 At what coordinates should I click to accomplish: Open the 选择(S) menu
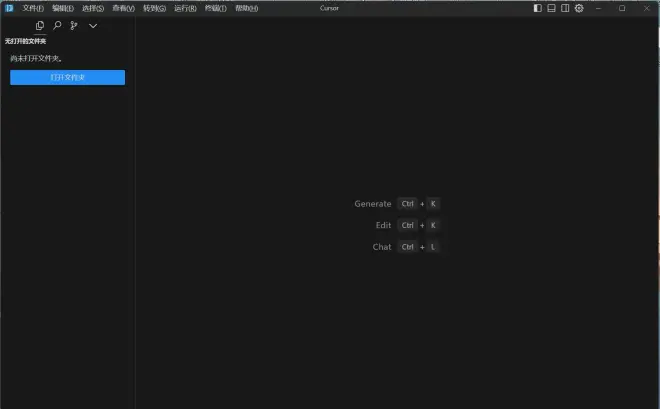[93, 8]
